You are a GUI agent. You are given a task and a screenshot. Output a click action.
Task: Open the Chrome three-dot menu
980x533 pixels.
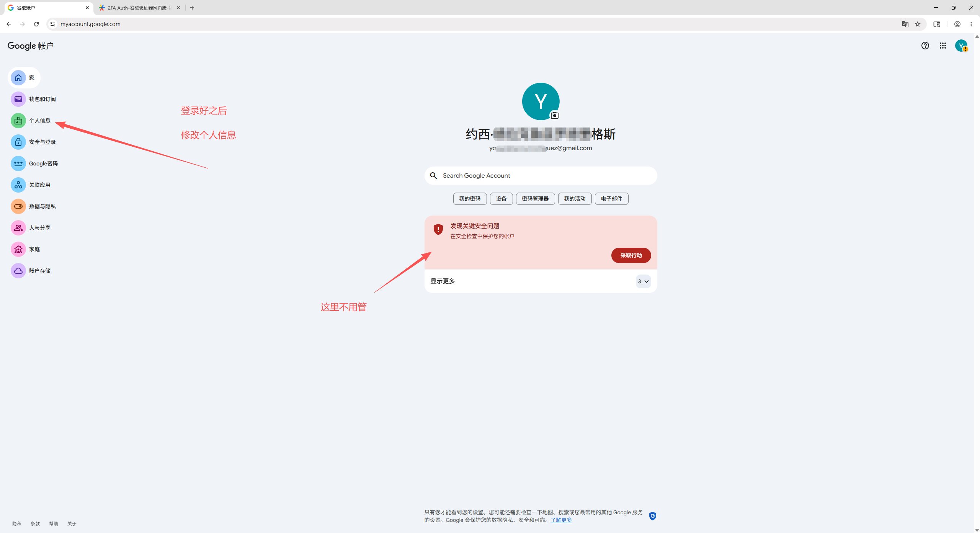click(971, 24)
